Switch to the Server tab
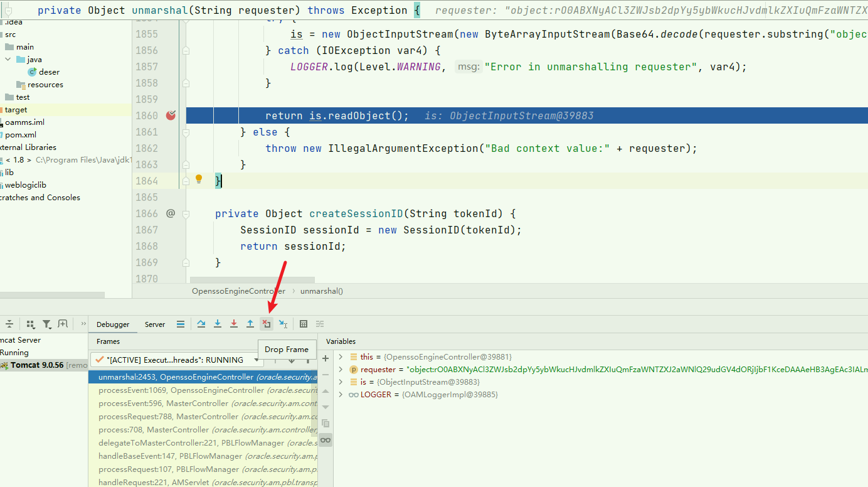 [x=155, y=324]
